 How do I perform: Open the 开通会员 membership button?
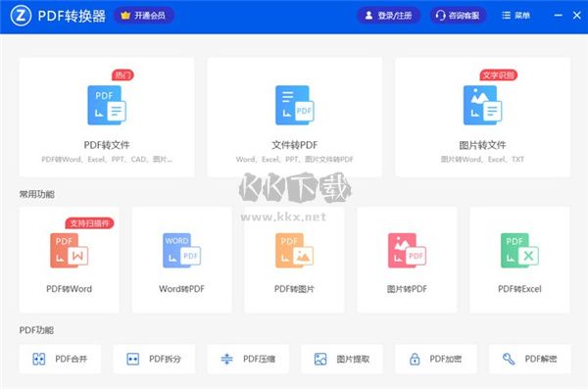click(x=144, y=16)
